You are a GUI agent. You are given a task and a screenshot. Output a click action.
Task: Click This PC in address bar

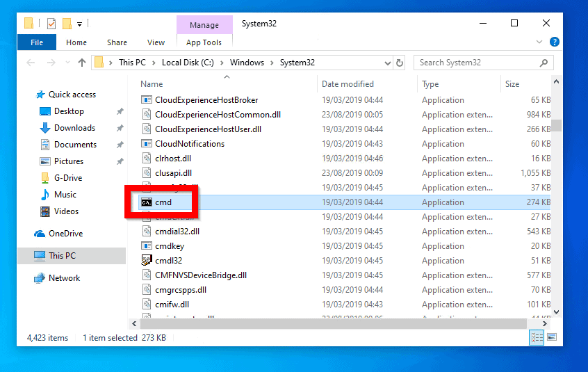pyautogui.click(x=132, y=63)
